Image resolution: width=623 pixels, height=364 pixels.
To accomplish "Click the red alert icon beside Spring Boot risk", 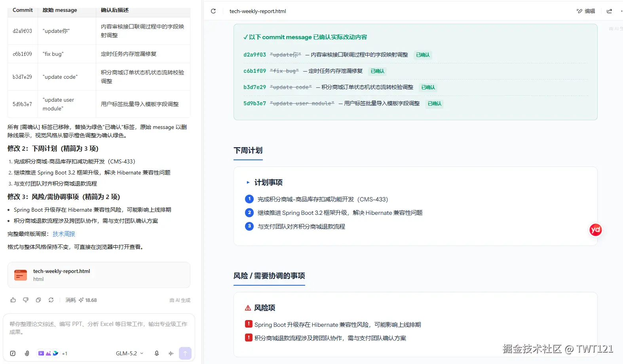I will 249,324.
